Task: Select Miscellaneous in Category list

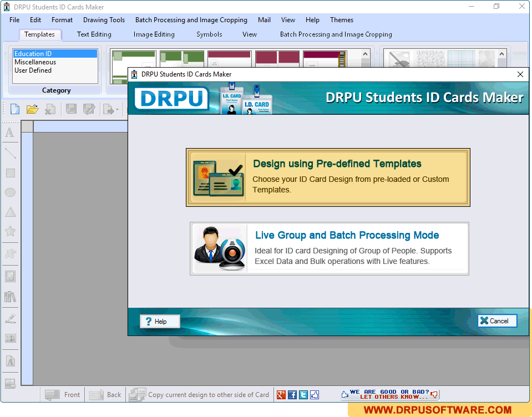Action: pos(55,62)
